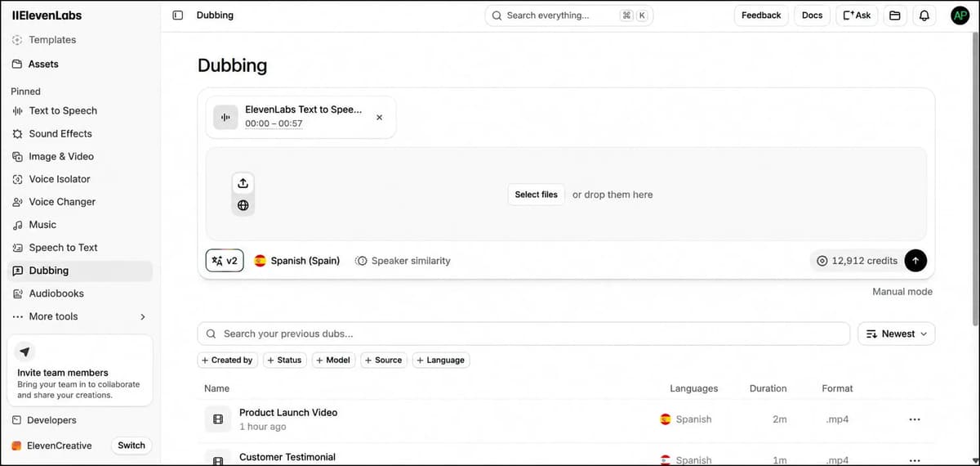Click the ElevenCreative workspace icon

[17, 446]
